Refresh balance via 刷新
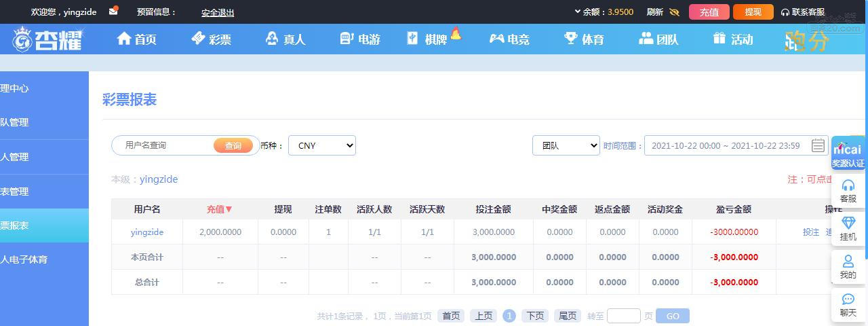Viewport: 868px width, 326px height. pos(654,12)
